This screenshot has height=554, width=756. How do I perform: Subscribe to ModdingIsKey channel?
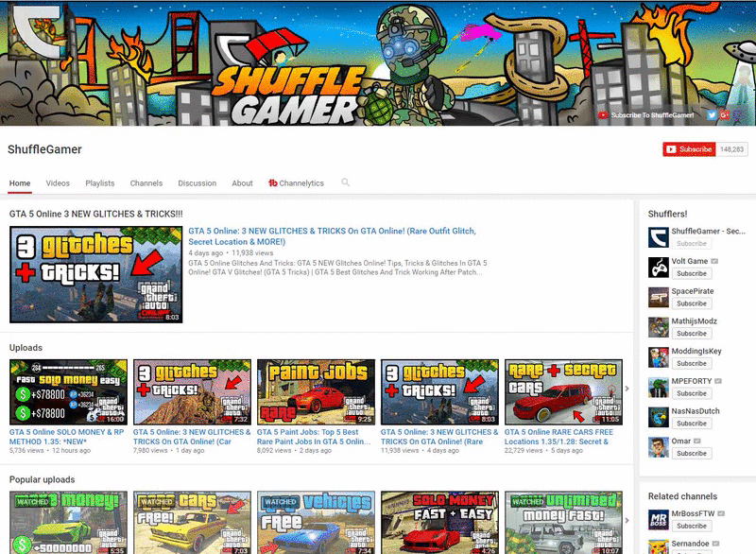pos(692,364)
